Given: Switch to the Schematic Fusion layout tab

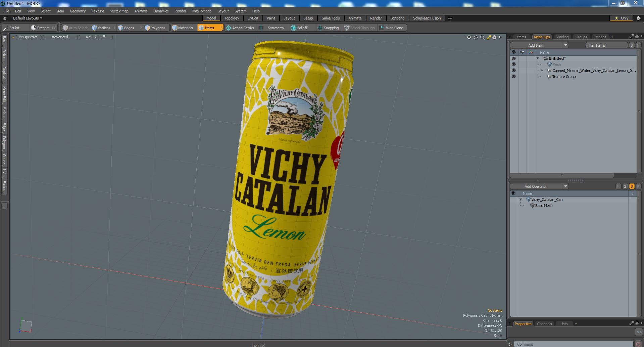Looking at the screenshot, I should coord(427,18).
